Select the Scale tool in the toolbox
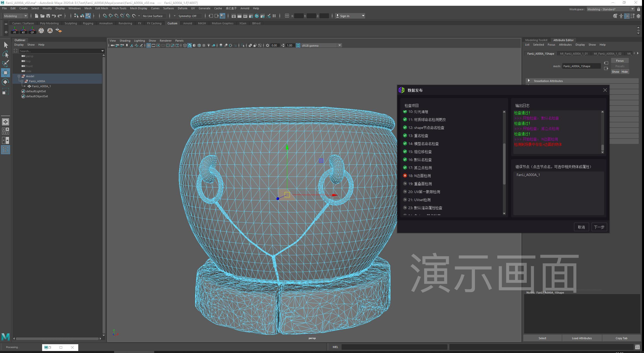Screen dimensions: 644x353 point(6,91)
